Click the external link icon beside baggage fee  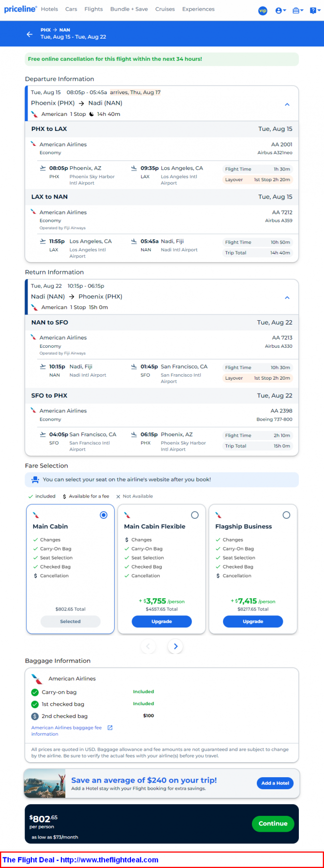(110, 727)
